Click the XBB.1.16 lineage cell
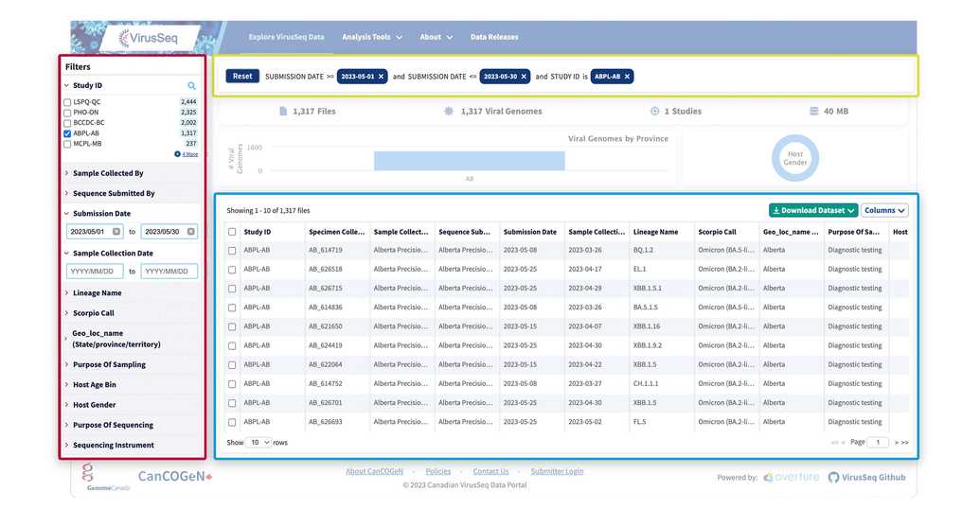Viewport: 980px width, 510px height. (x=647, y=326)
